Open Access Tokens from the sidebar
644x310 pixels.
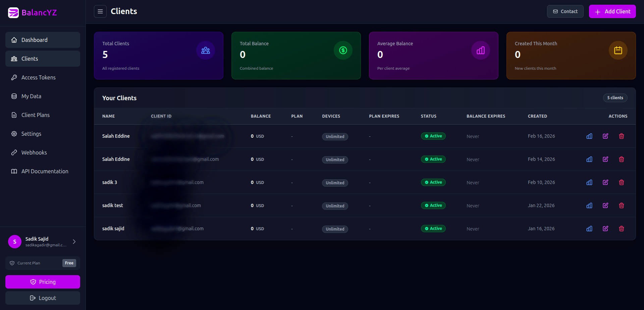(38, 77)
